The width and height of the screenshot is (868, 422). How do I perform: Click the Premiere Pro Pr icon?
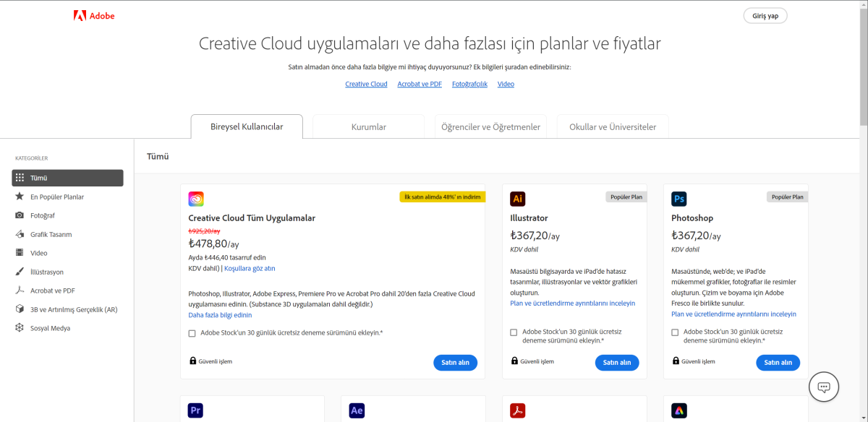[x=195, y=410]
